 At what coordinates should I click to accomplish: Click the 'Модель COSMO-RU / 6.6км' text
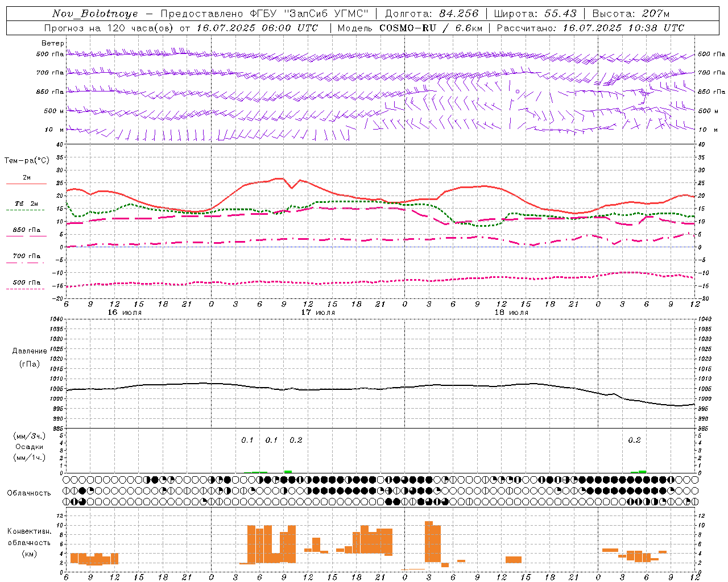[x=410, y=28]
